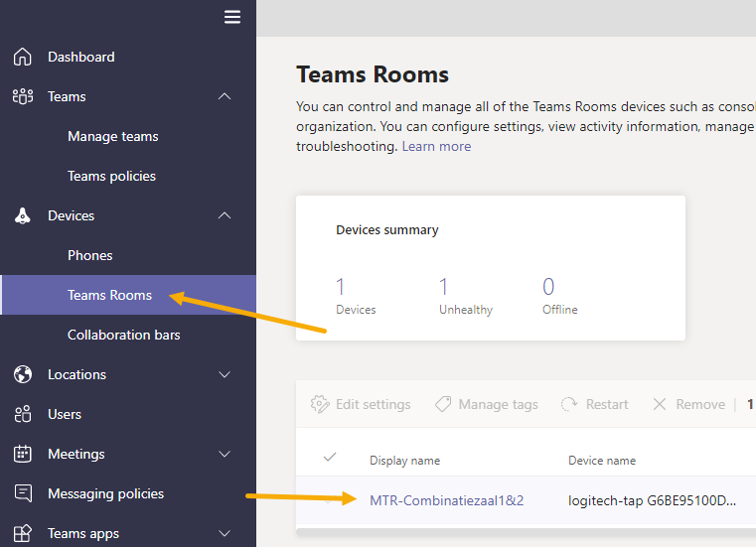The width and height of the screenshot is (756, 547).
Task: Click the Remove X icon
Action: click(660, 404)
